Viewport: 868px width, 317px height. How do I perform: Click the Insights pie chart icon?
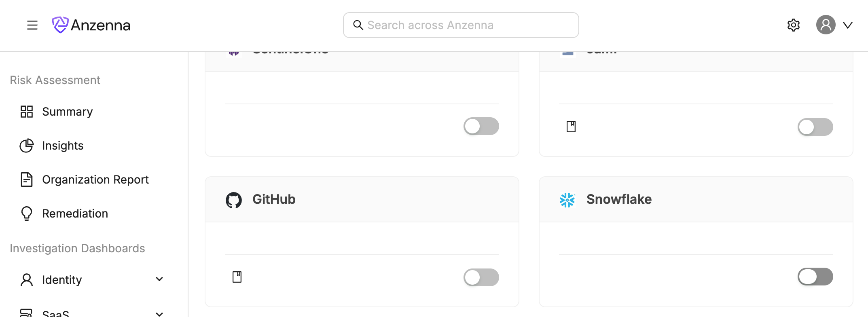pos(27,146)
